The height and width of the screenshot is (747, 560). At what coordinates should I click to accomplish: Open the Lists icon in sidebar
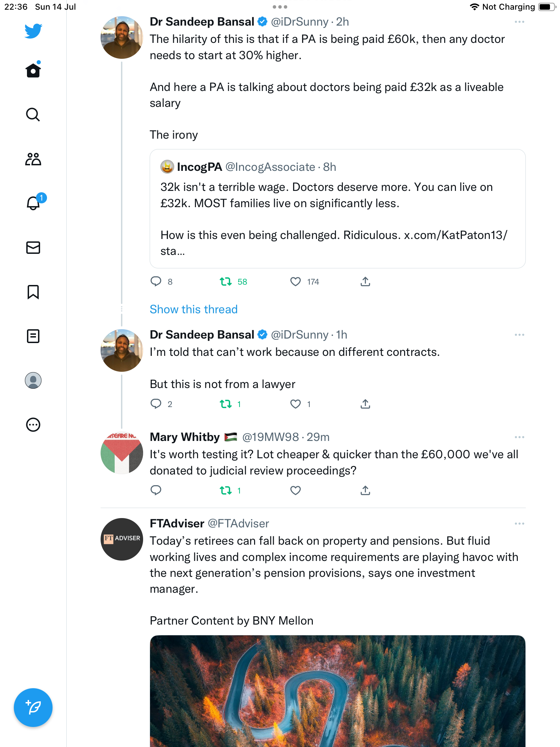[x=33, y=336]
